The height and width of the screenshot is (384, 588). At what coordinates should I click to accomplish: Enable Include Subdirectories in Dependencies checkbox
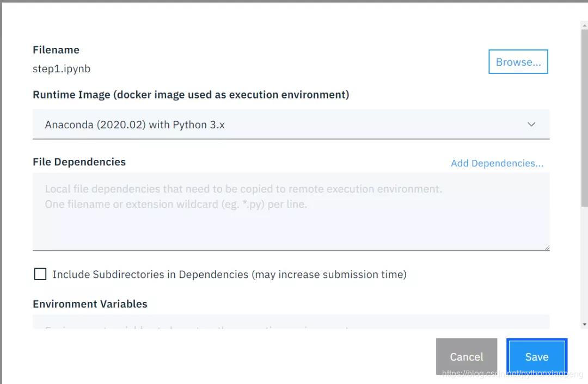40,274
